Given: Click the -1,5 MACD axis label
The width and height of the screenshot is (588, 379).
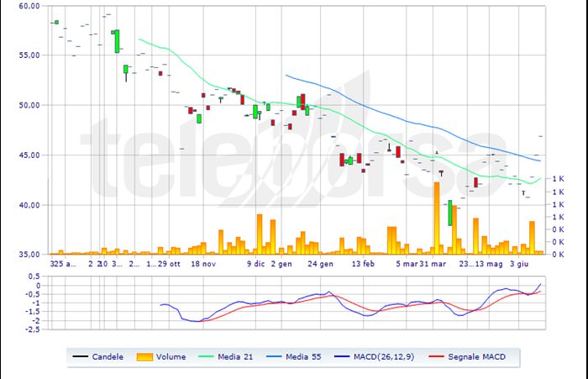Looking at the screenshot, I should click(33, 312).
